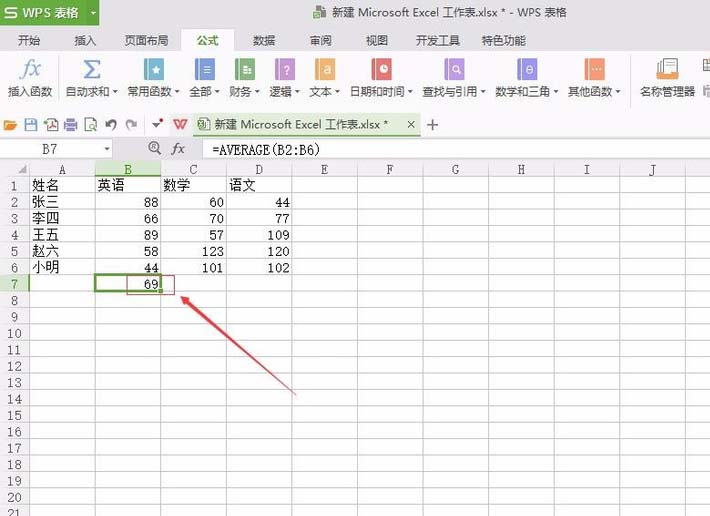Close the 新建 Microsoft Excel 工作表.xlsx tab
The height and width of the screenshot is (516, 710).
tap(411, 124)
